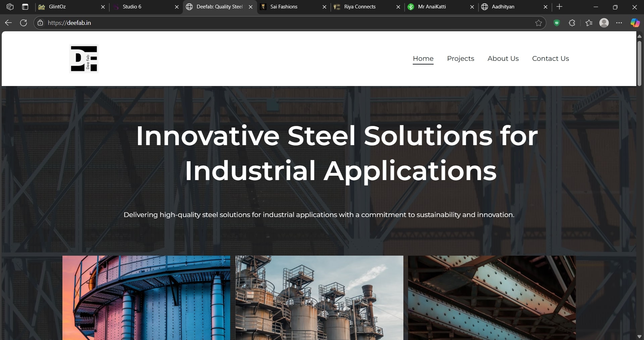Click the Dee fab logo
The width and height of the screenshot is (644, 340).
click(x=84, y=58)
